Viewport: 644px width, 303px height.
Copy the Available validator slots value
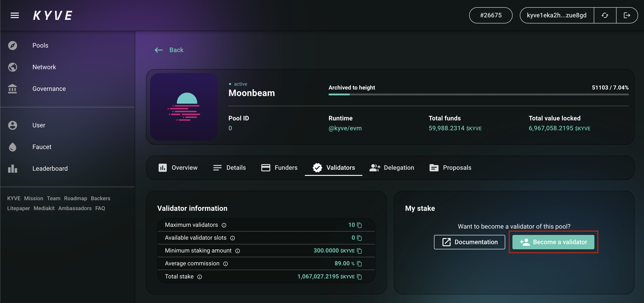(359, 238)
